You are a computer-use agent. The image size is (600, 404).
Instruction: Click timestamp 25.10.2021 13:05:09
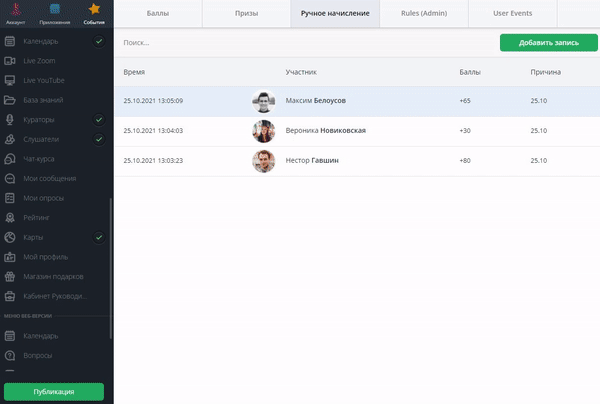click(153, 101)
